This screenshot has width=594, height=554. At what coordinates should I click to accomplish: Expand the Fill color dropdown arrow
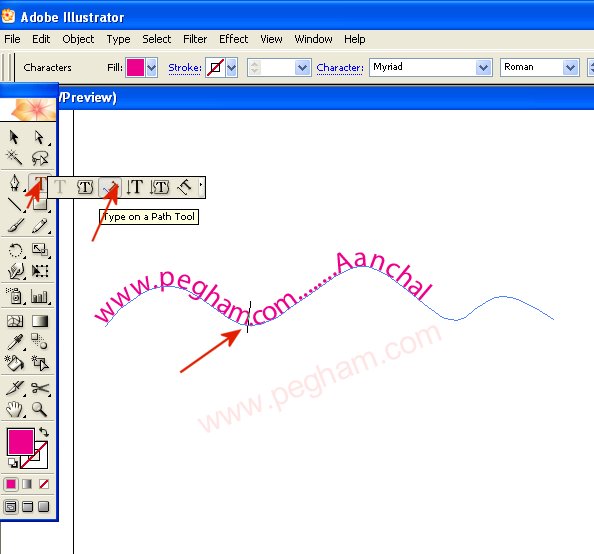[x=152, y=68]
